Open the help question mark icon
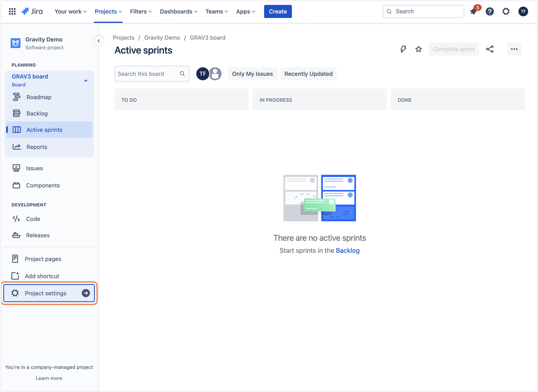This screenshot has height=392, width=538. pyautogui.click(x=490, y=12)
